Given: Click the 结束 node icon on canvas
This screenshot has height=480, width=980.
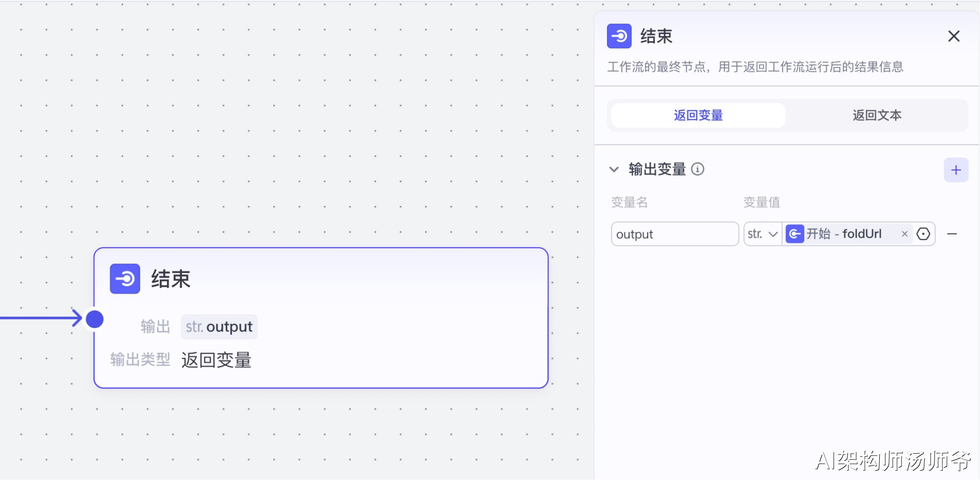Looking at the screenshot, I should 125,279.
